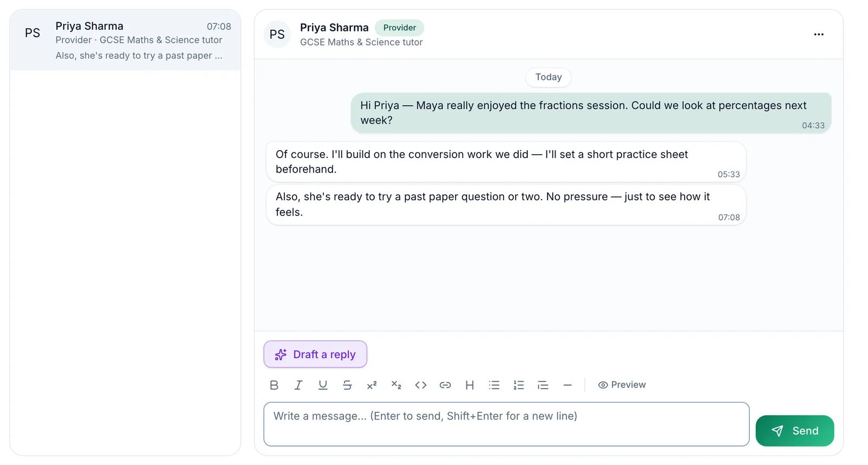Click the 07:08 time in conversation list
The image size is (868, 465).
(219, 27)
